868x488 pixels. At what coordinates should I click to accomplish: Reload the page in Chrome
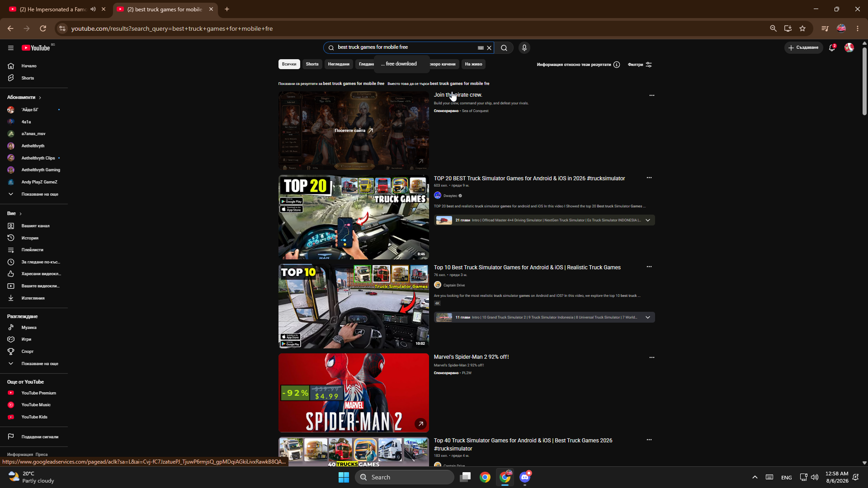point(43,28)
